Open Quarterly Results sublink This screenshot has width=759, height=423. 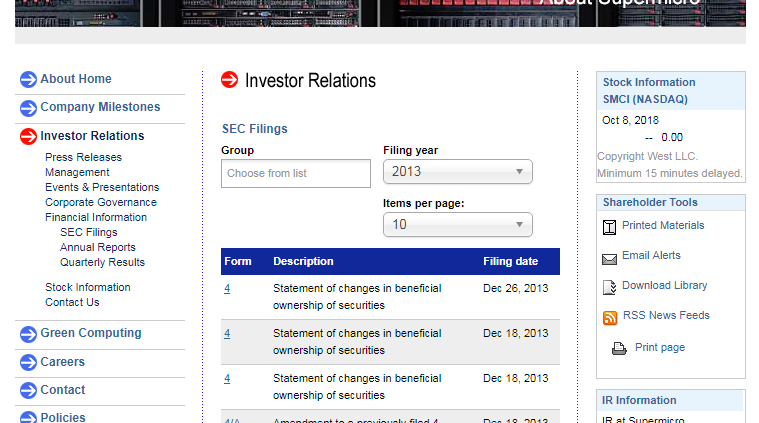(102, 262)
